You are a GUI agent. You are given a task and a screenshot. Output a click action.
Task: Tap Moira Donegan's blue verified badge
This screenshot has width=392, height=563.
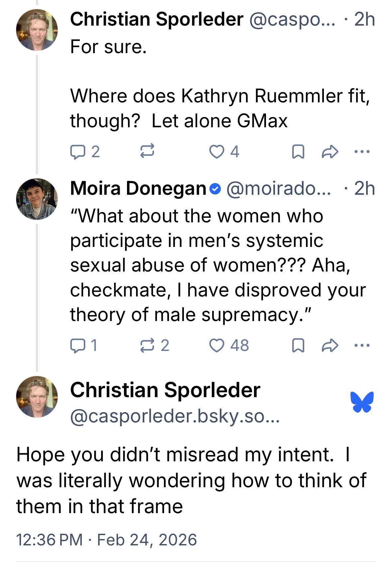[x=216, y=189]
